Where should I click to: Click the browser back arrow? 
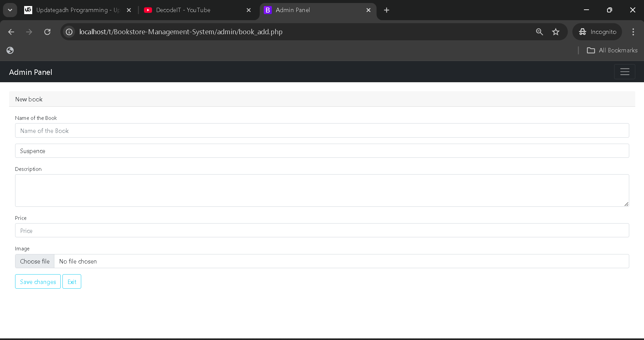pyautogui.click(x=11, y=32)
